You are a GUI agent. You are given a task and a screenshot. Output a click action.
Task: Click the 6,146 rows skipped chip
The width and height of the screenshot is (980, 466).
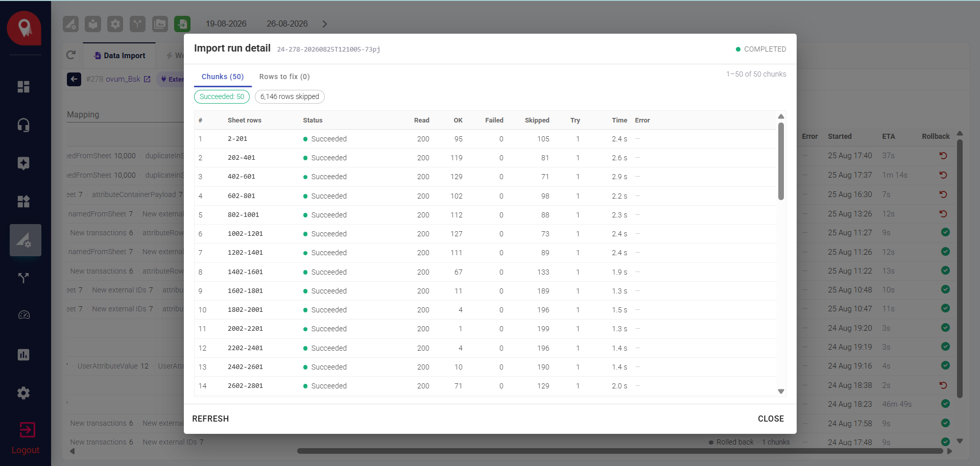[290, 96]
